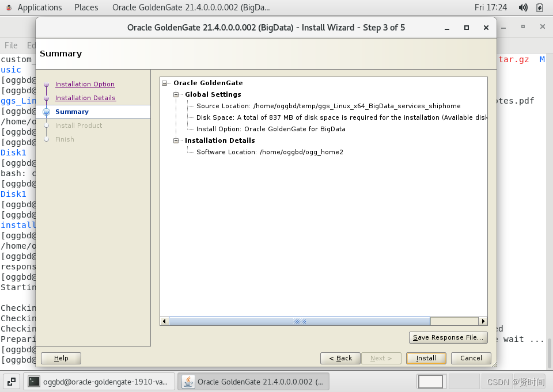Click the Summary step radio marker

coord(46,112)
